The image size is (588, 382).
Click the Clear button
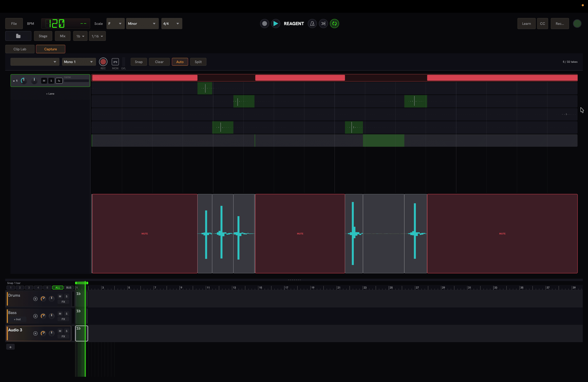pos(159,62)
